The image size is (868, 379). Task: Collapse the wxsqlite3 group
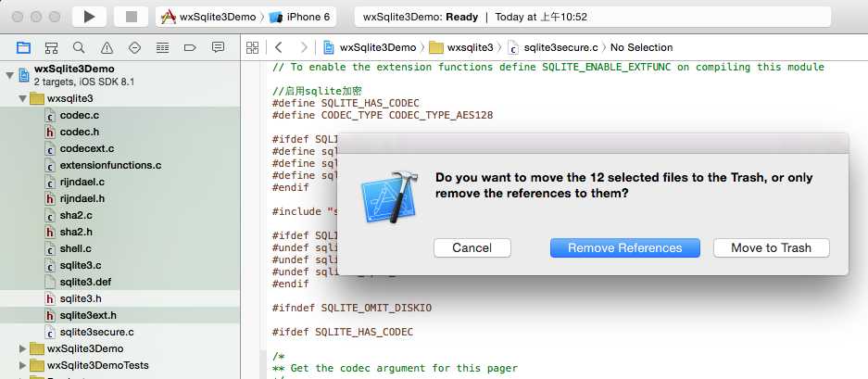[23, 98]
